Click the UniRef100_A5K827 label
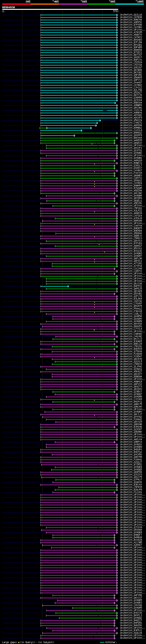This screenshot has width=146, height=644. (131, 372)
